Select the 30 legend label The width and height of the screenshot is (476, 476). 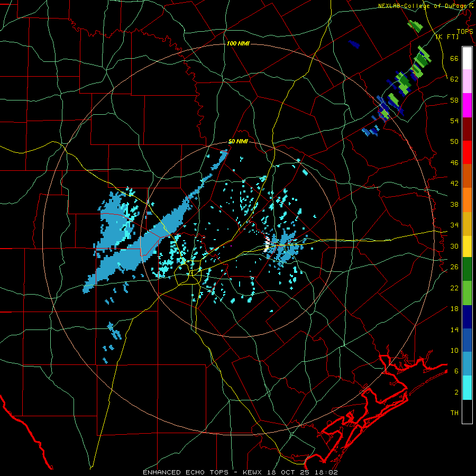click(454, 246)
